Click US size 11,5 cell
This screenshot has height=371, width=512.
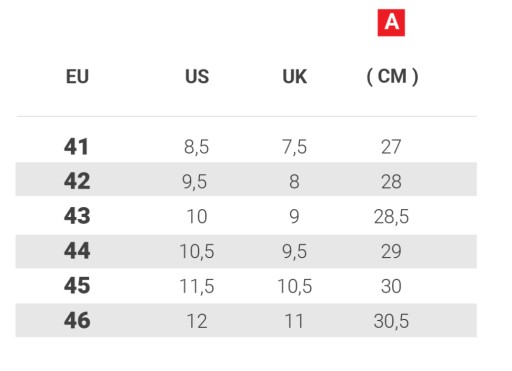pyautogui.click(x=197, y=286)
